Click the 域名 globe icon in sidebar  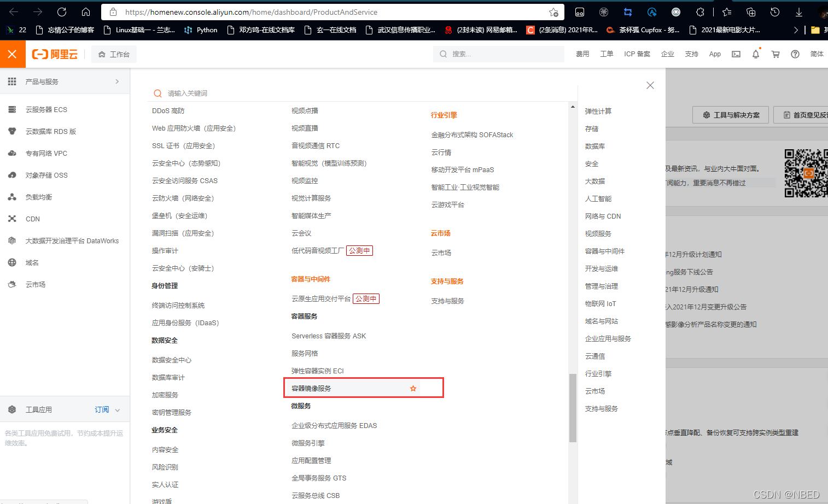(x=12, y=262)
